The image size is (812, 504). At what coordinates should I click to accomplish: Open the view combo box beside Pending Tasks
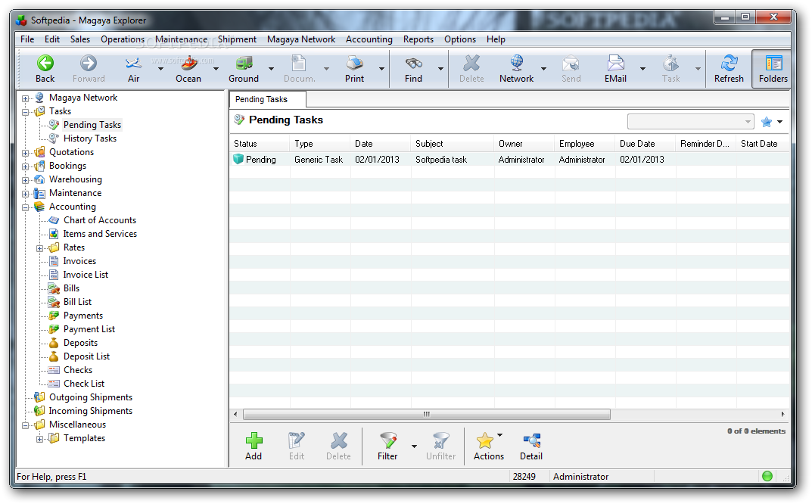(690, 122)
